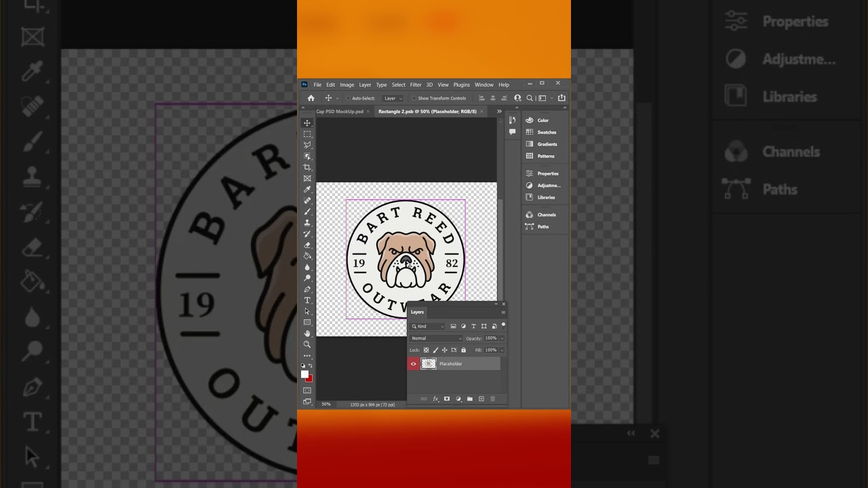
Task: Click the Placeholder layer thumbnail
Action: point(429,364)
